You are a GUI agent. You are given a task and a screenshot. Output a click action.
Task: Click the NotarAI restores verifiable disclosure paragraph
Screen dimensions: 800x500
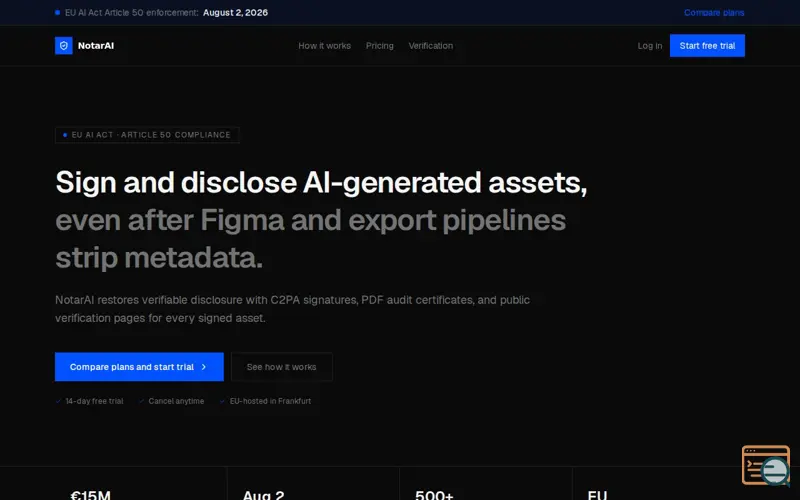tap(292, 309)
